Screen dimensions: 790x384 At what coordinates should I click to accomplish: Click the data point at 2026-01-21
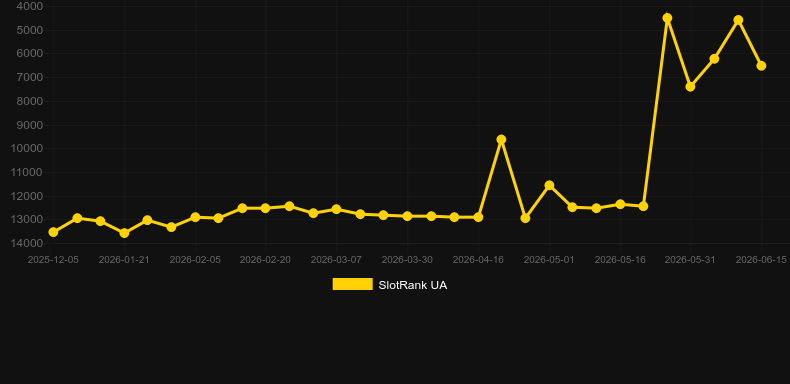click(124, 233)
